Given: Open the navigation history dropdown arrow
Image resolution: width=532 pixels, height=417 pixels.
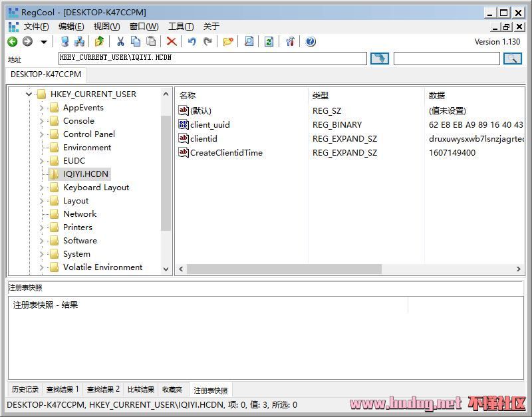Looking at the screenshot, I should pos(44,42).
